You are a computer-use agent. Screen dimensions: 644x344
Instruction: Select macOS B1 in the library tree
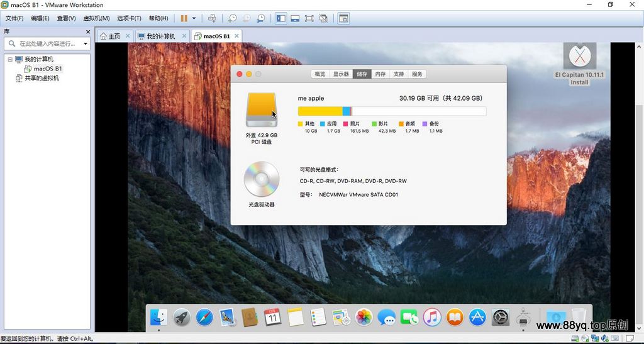pyautogui.click(x=48, y=69)
